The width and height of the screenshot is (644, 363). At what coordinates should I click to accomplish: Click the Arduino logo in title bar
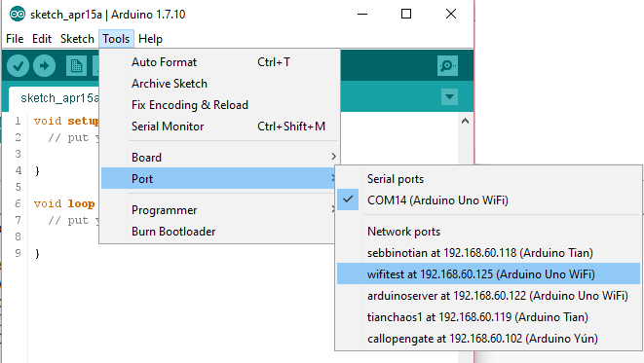(x=18, y=14)
